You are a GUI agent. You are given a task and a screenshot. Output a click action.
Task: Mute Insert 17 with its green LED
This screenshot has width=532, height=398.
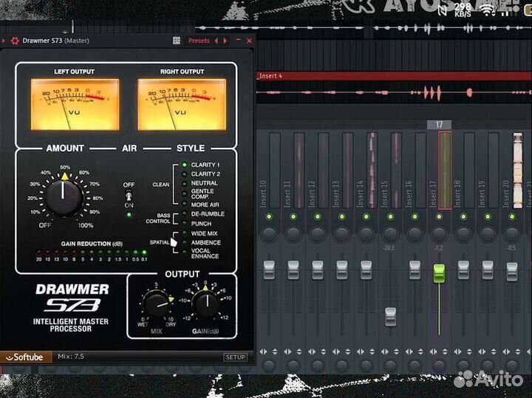[x=439, y=216]
